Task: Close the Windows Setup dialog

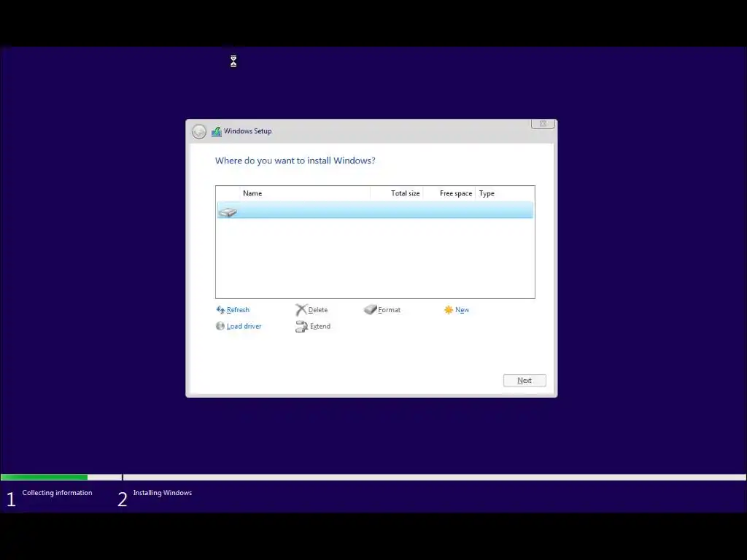Action: pos(543,124)
